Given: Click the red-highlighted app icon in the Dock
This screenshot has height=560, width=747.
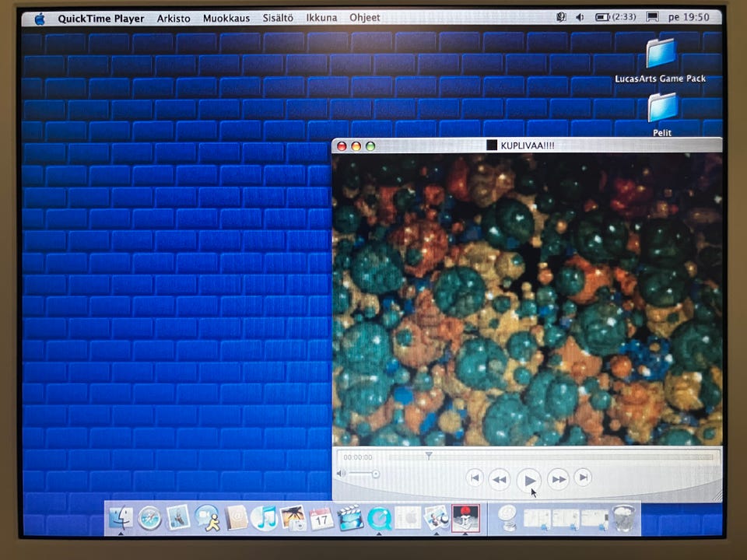Looking at the screenshot, I should (x=465, y=518).
